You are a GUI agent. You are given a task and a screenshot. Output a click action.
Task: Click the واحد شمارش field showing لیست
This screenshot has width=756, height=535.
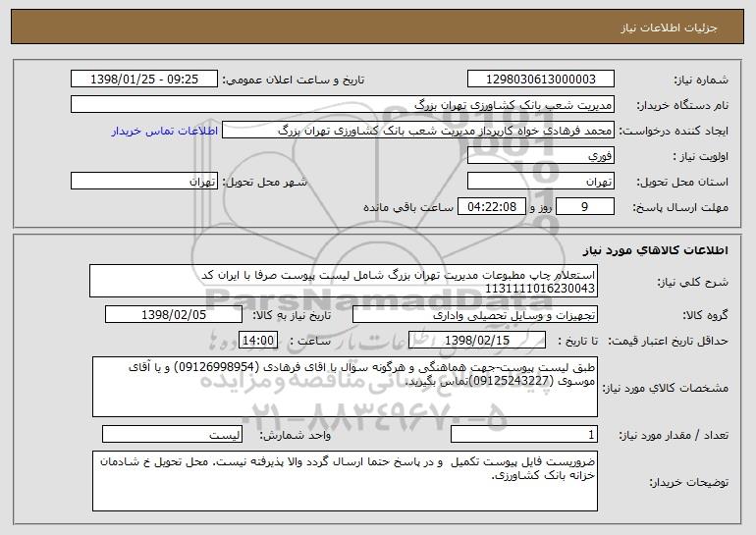pos(172,434)
